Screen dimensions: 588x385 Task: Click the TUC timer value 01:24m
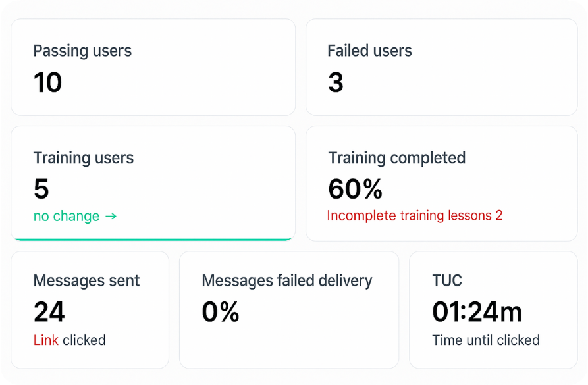pos(476,312)
